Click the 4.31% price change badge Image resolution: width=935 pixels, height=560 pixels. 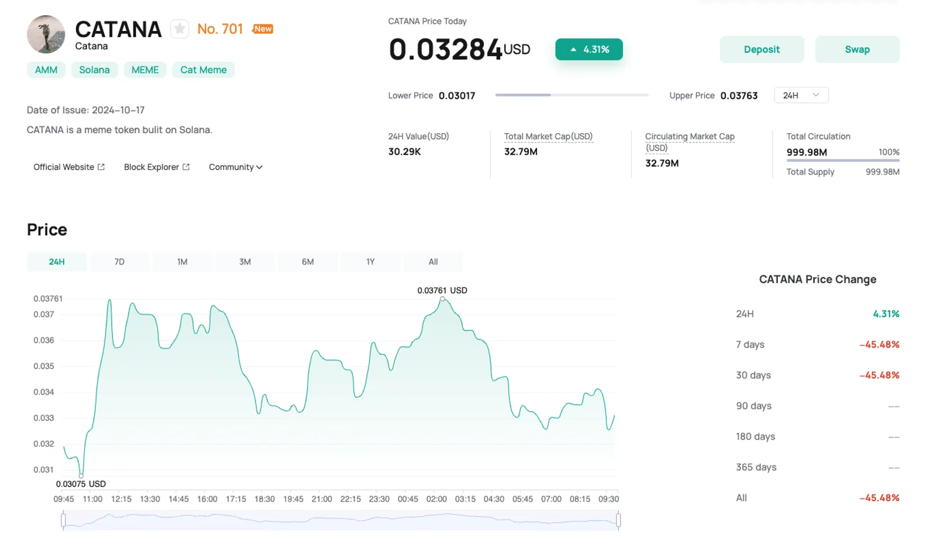(589, 50)
